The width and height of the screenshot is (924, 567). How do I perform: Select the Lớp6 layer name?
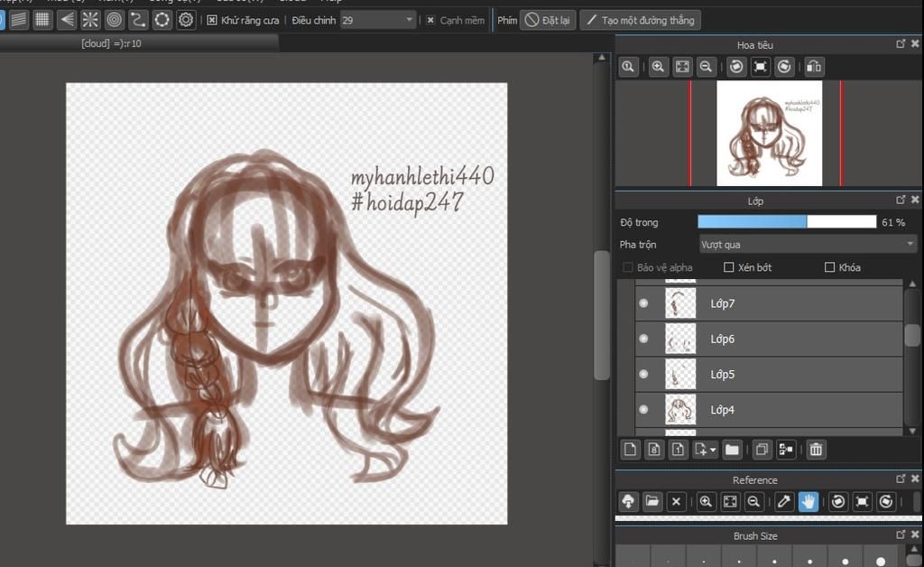[723, 339]
